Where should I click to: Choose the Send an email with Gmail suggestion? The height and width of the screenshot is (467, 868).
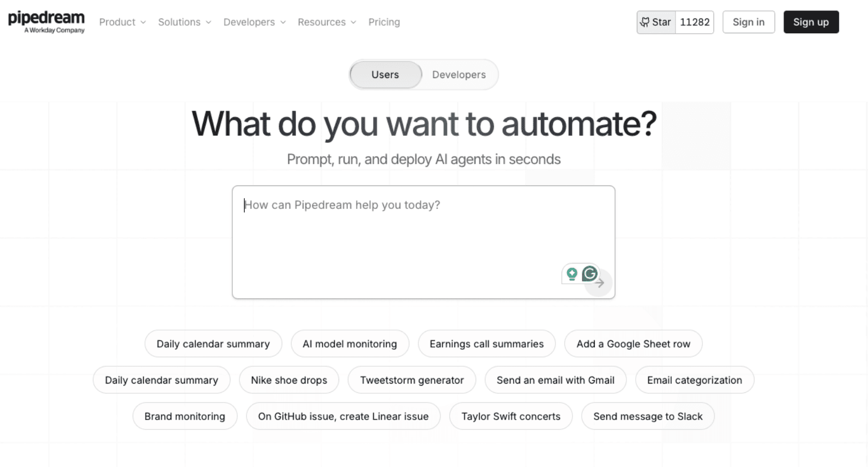click(x=556, y=380)
